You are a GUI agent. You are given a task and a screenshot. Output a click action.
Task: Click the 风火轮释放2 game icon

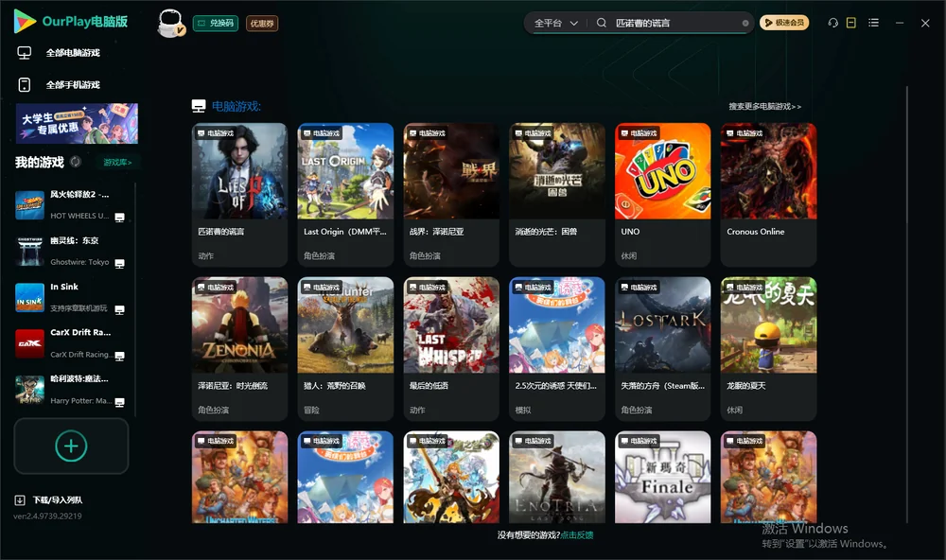[x=29, y=205]
